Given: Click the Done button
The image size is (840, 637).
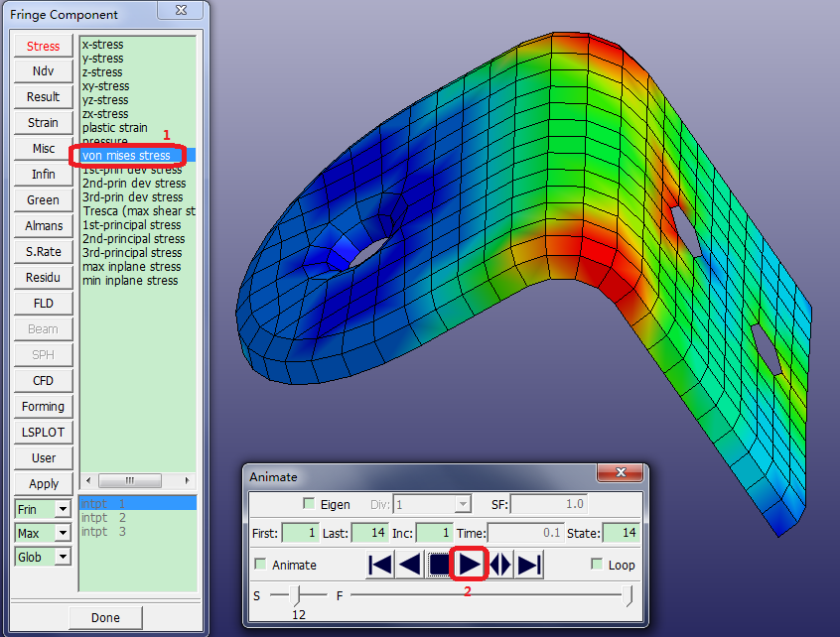Looking at the screenshot, I should pyautogui.click(x=105, y=617).
